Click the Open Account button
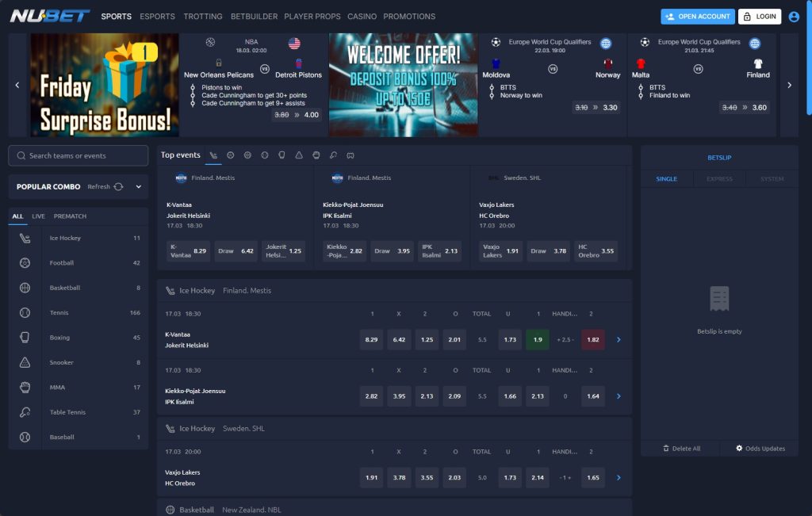This screenshot has width=812, height=516. click(x=698, y=17)
